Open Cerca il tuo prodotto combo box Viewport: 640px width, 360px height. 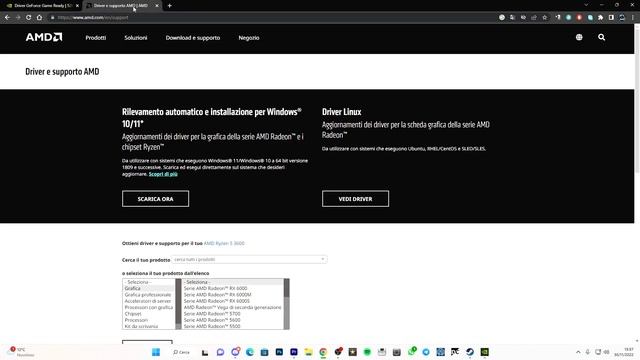click(249, 259)
